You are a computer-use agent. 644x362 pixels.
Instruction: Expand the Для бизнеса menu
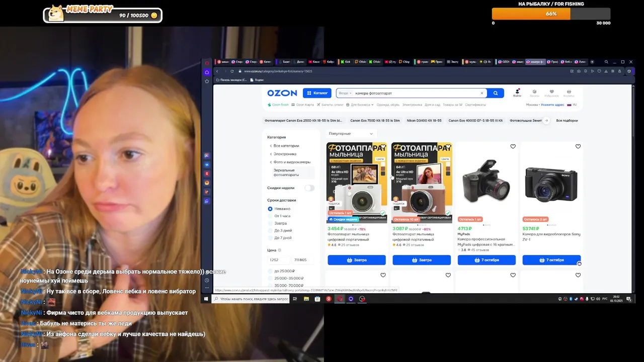click(x=360, y=105)
